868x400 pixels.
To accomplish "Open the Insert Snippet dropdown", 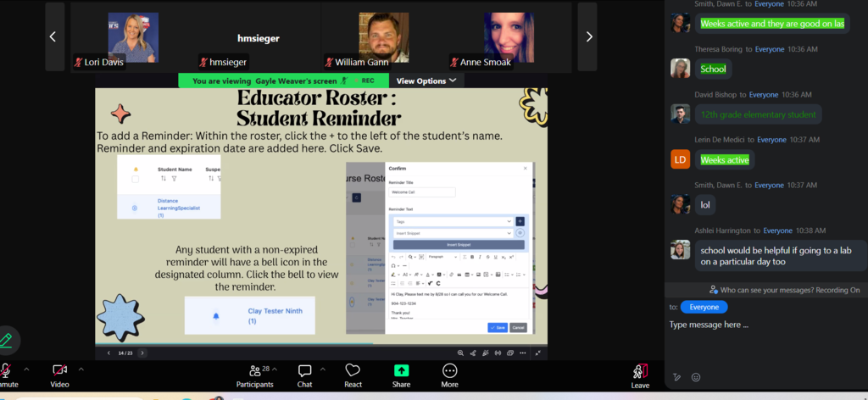I will click(x=453, y=233).
